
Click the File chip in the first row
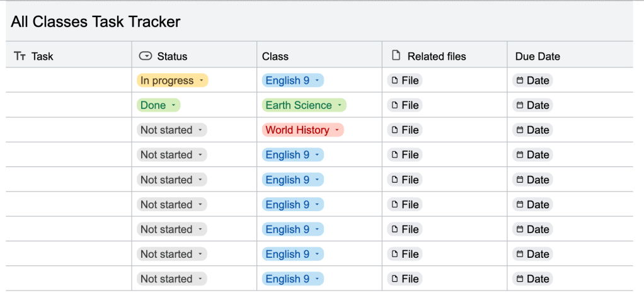(404, 81)
